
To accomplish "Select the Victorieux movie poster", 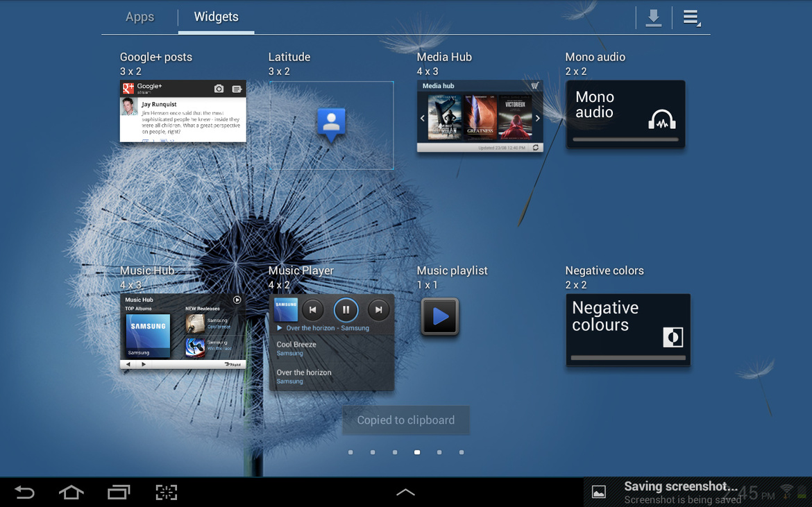I will [x=515, y=117].
